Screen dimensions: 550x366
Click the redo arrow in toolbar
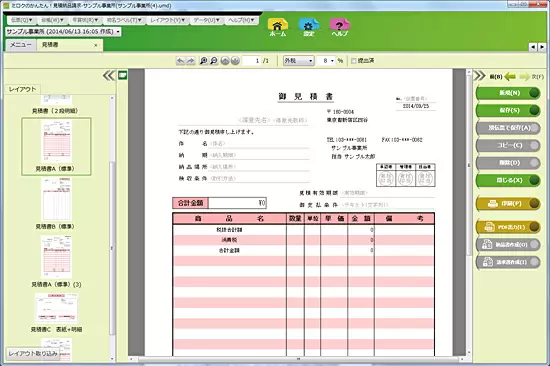(x=190, y=61)
